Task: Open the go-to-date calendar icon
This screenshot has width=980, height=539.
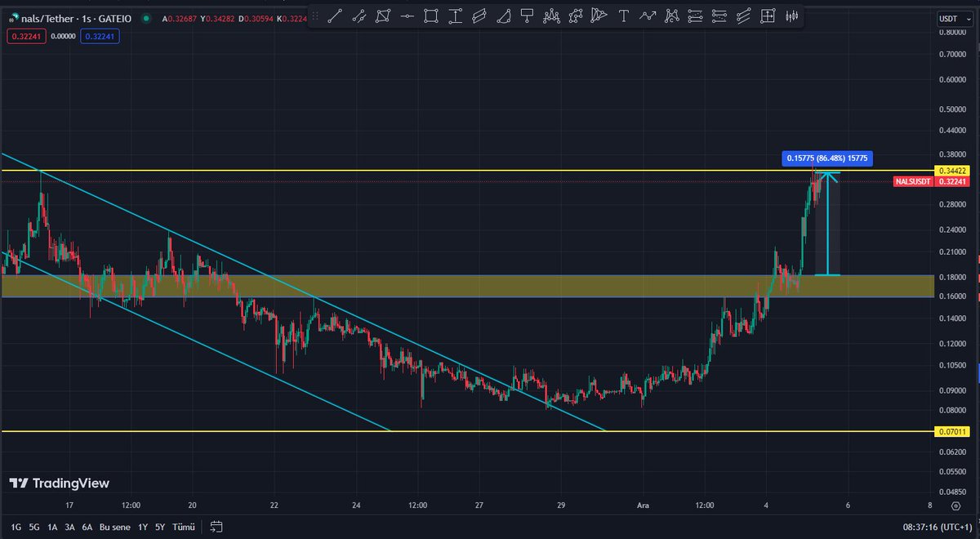Action: click(216, 526)
